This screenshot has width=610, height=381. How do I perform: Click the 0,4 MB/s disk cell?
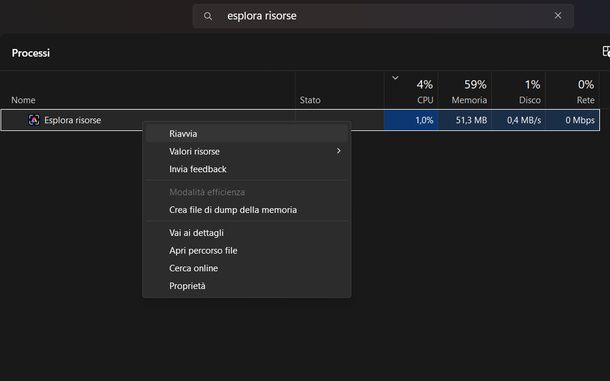(x=519, y=120)
